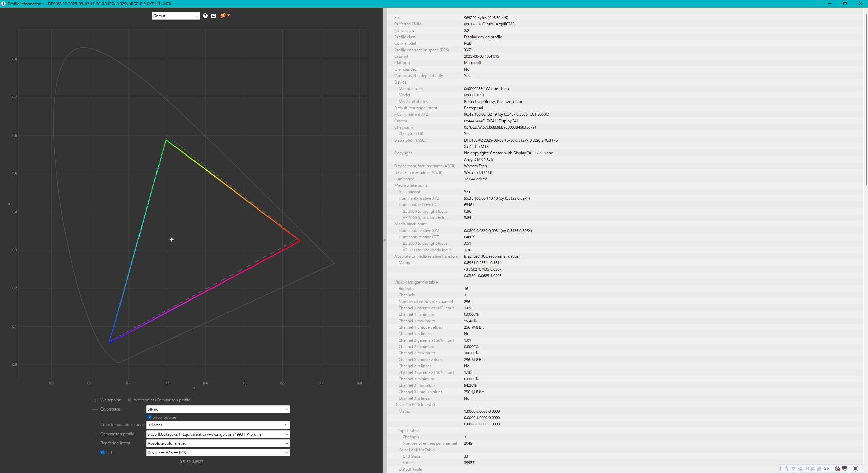This screenshot has height=473, width=868.
Task: Open the IME toolbar menu lines icon
Action: tap(855, 469)
